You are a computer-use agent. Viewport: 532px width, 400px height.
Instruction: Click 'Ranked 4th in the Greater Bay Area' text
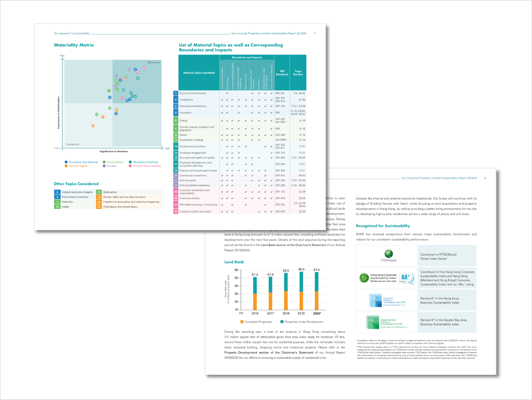443,320
